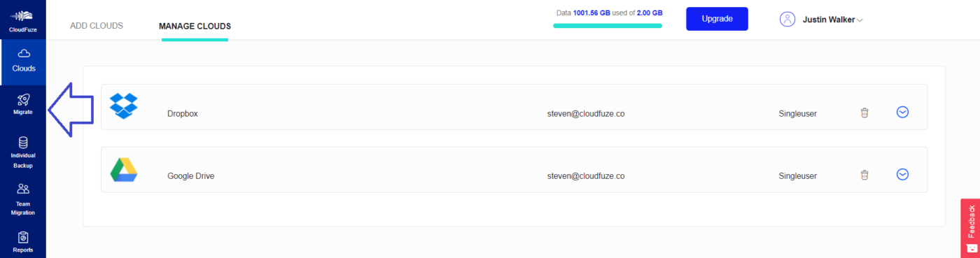Expand the Google Drive row details chevron
This screenshot has height=258, width=980.
coord(902,175)
